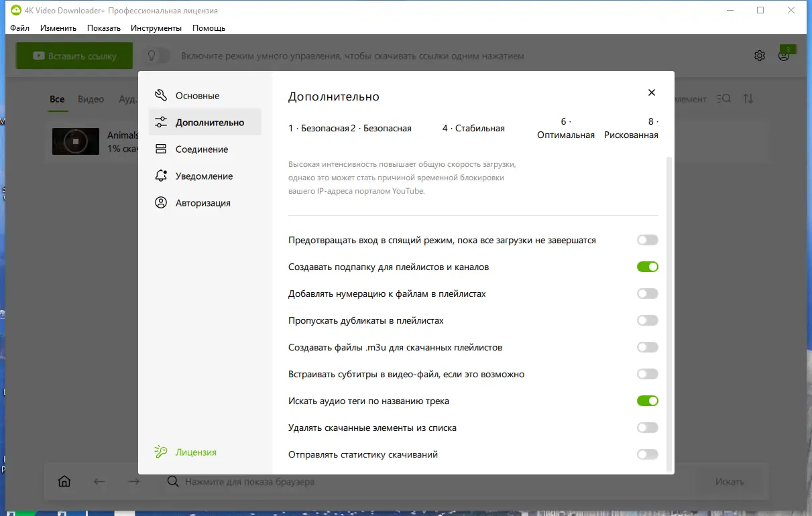Viewport: 812px width, 516px height.
Task: Enable preventing sleep mode during downloads
Action: click(646, 239)
